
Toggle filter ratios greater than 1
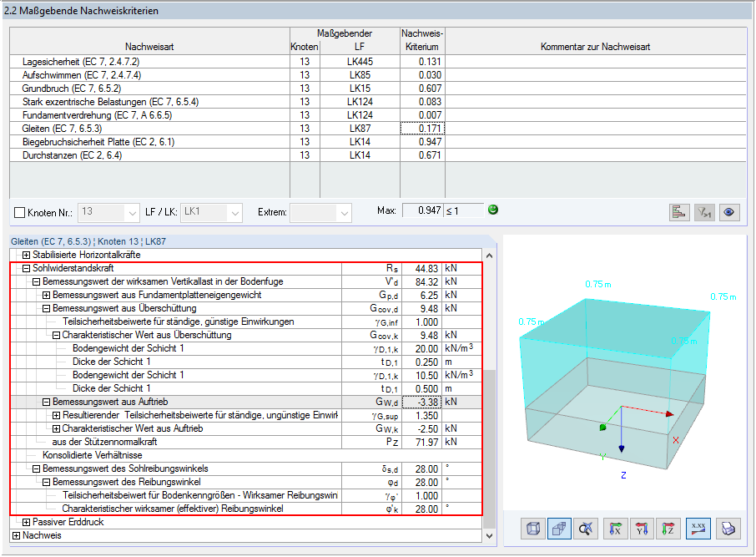(x=704, y=212)
